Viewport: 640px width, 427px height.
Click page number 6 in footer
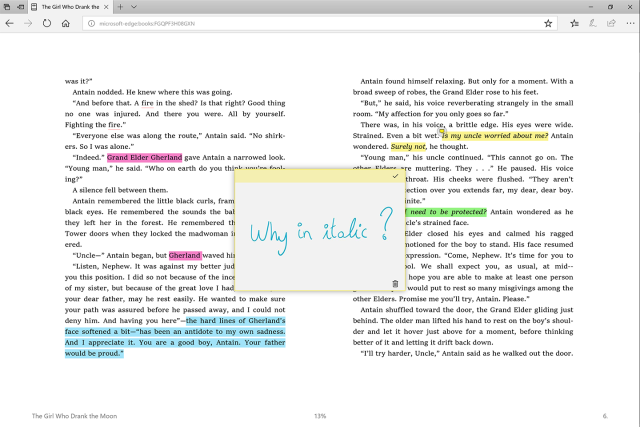[605, 416]
